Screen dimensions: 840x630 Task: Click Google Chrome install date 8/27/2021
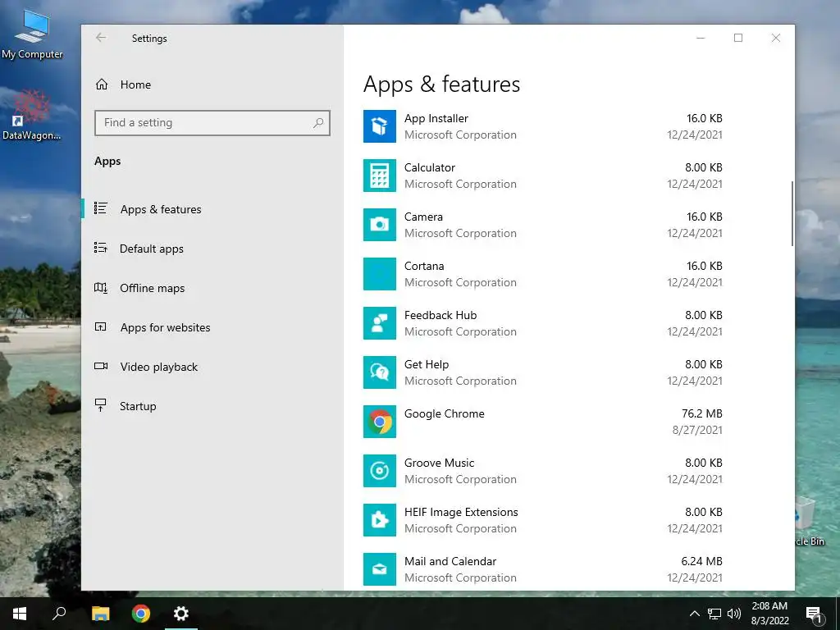pos(697,430)
